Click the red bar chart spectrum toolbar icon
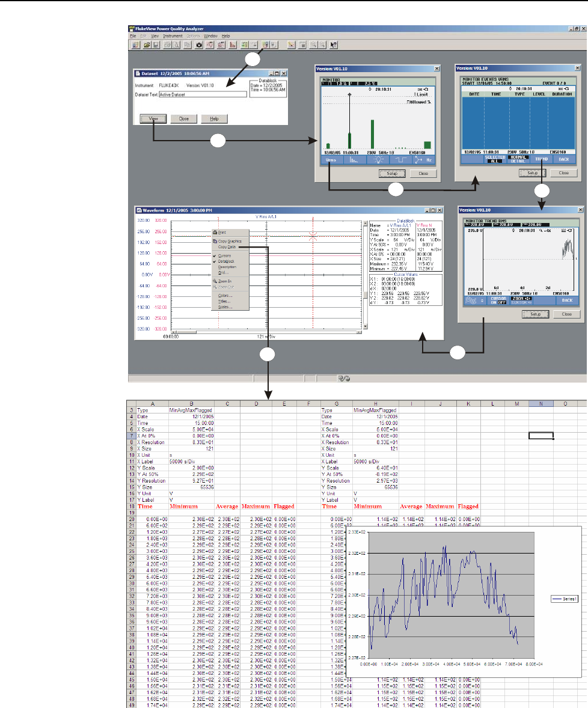The width and height of the screenshot is (588, 708). tap(233, 44)
